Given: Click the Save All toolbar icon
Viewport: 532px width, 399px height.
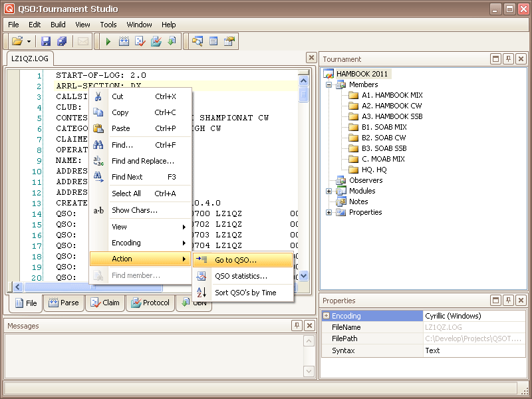Looking at the screenshot, I should 62,41.
